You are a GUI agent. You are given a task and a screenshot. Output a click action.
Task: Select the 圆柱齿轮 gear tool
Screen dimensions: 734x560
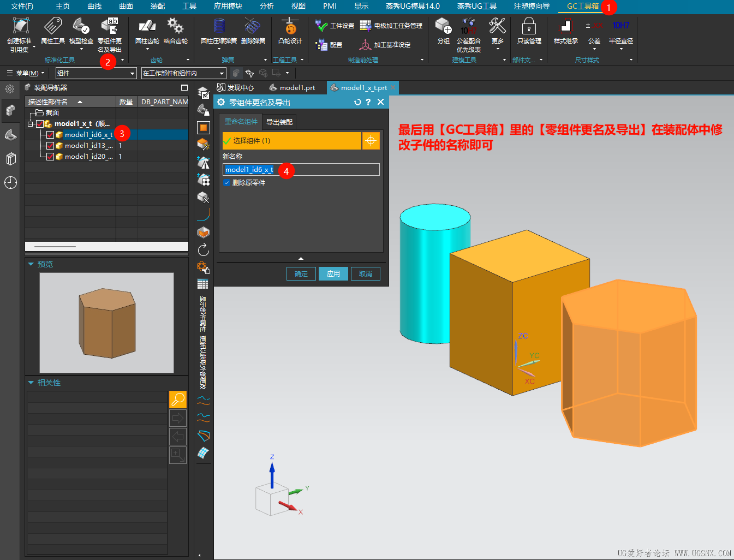[x=147, y=27]
